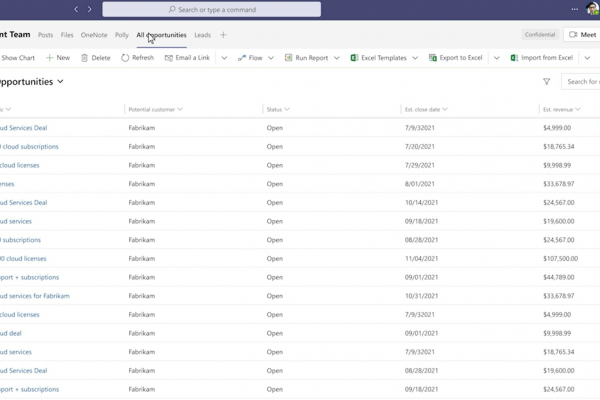Switch to the Files tab
The width and height of the screenshot is (600, 400).
click(67, 35)
